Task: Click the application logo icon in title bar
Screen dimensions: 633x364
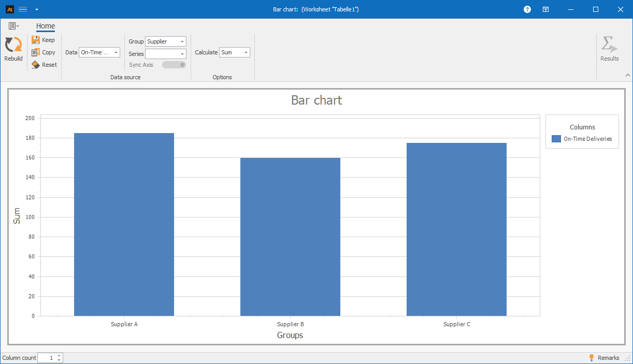Action: pos(9,9)
